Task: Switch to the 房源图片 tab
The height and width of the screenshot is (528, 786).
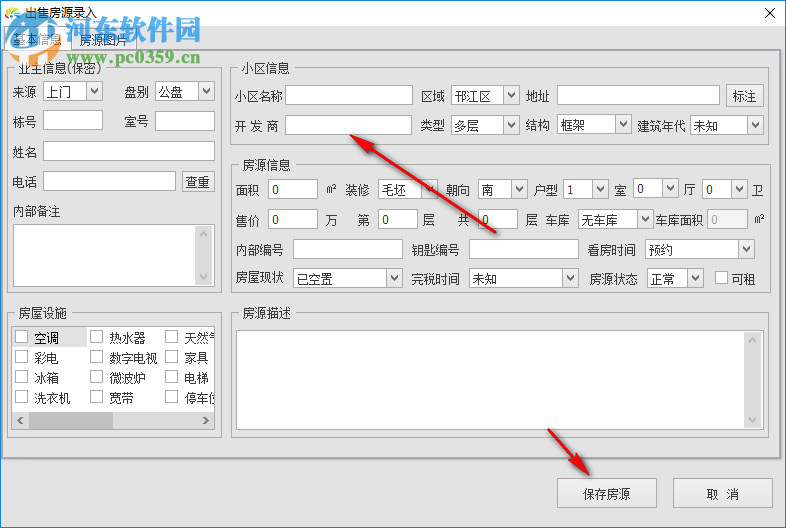Action: click(x=103, y=40)
